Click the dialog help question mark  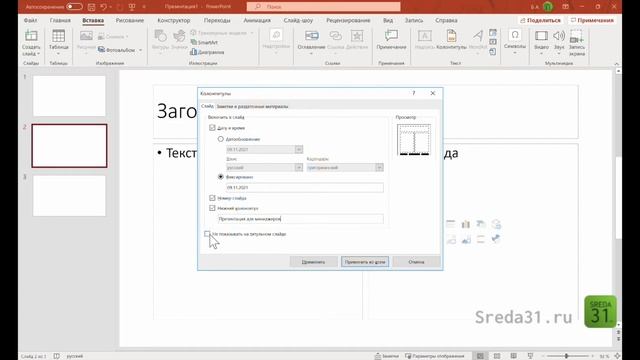coord(413,93)
